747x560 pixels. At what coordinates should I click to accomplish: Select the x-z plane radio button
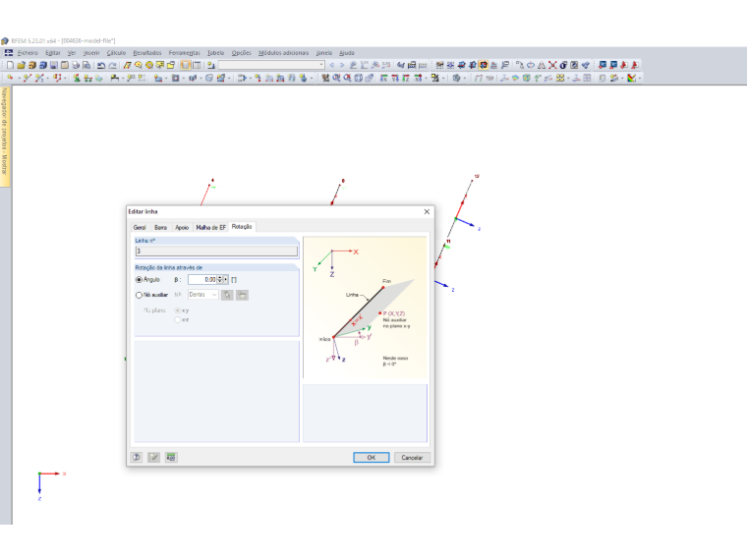(x=178, y=320)
